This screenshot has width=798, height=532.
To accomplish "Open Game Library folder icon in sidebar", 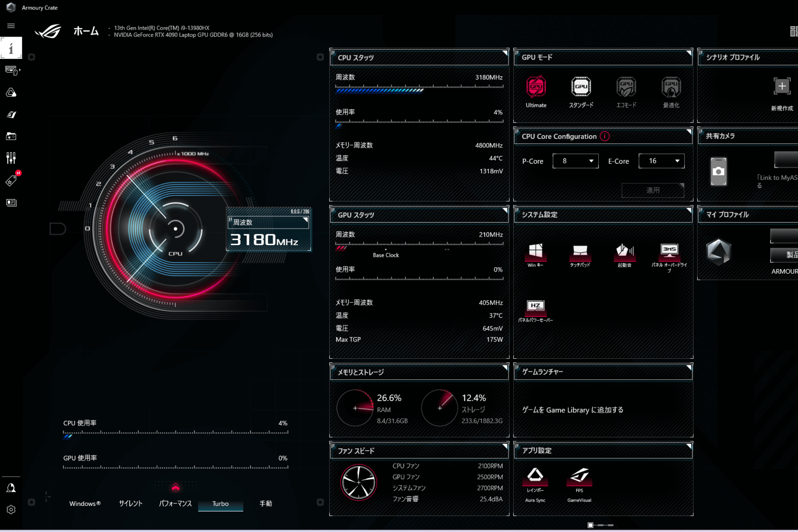I will pyautogui.click(x=11, y=136).
